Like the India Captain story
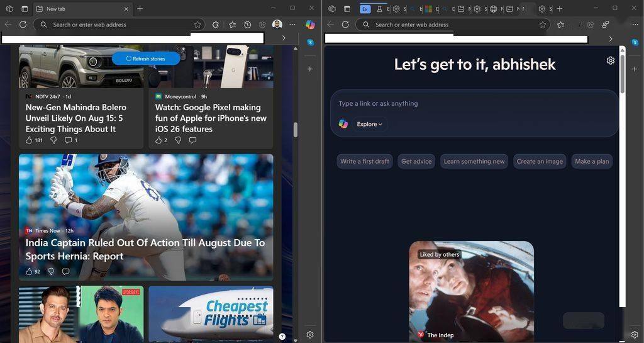This screenshot has width=644, height=343. click(x=29, y=271)
